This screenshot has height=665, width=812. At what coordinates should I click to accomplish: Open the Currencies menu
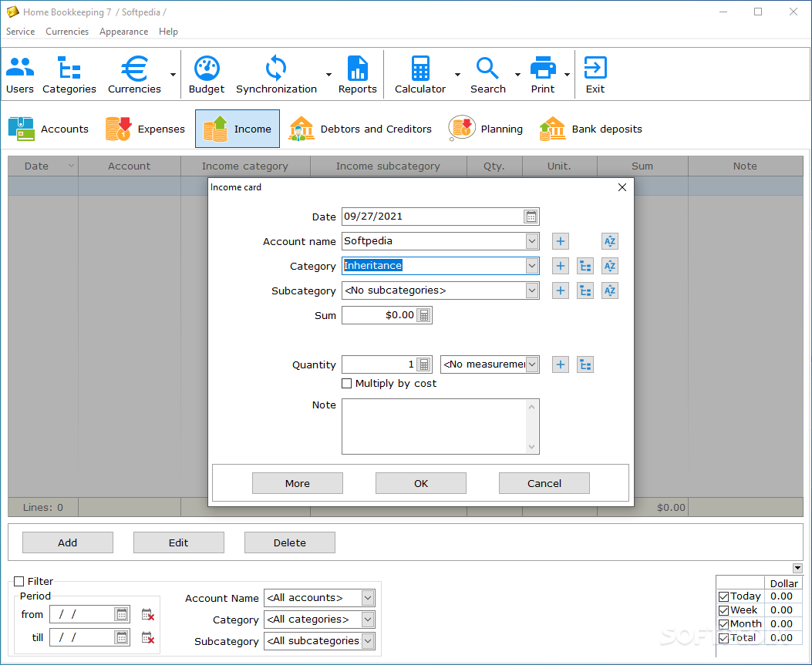[67, 32]
